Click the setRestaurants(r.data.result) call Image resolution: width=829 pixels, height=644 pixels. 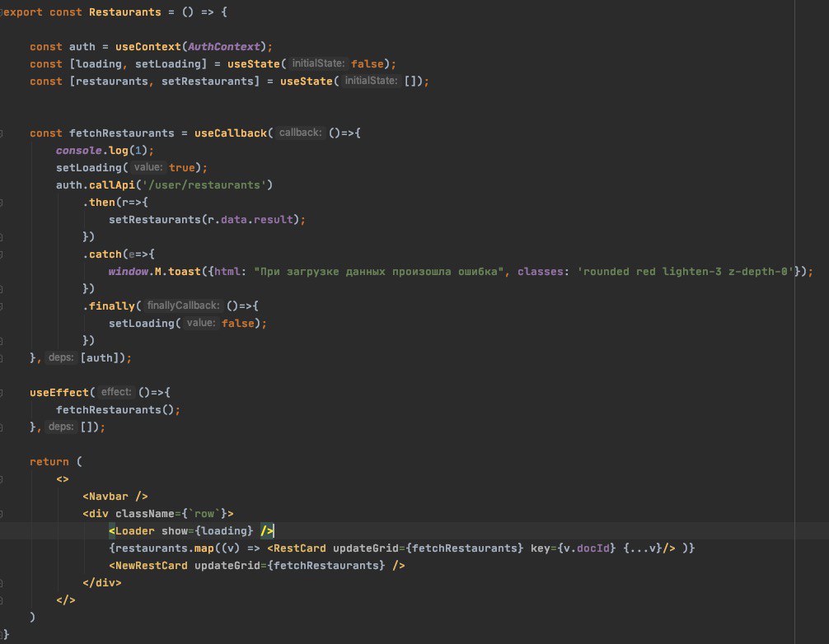207,220
